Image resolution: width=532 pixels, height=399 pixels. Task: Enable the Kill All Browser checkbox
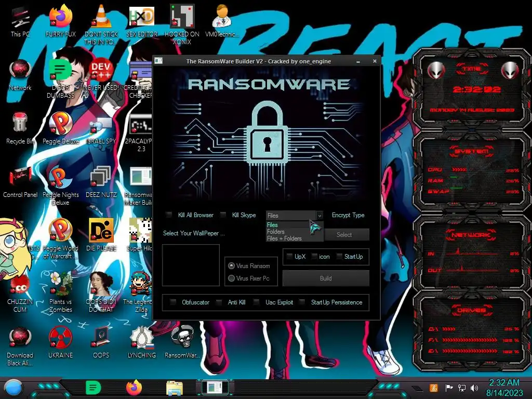click(x=169, y=215)
